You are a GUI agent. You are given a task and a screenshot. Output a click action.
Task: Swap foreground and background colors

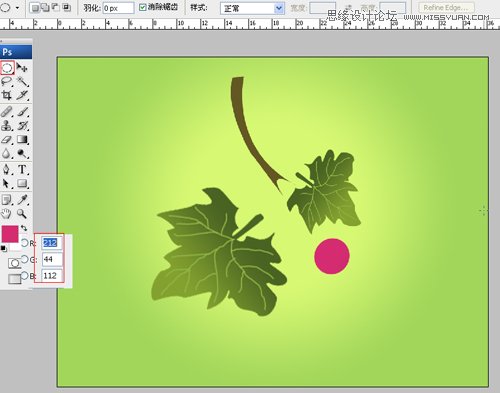click(24, 228)
